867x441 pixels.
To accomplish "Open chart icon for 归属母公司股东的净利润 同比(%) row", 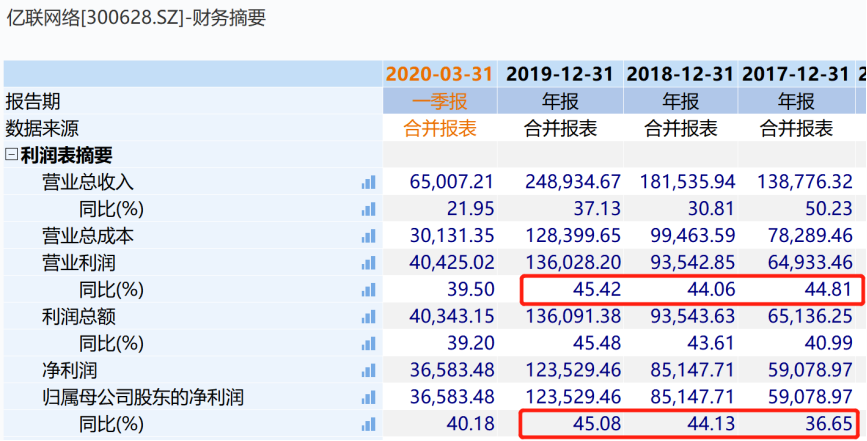I will pos(368,424).
